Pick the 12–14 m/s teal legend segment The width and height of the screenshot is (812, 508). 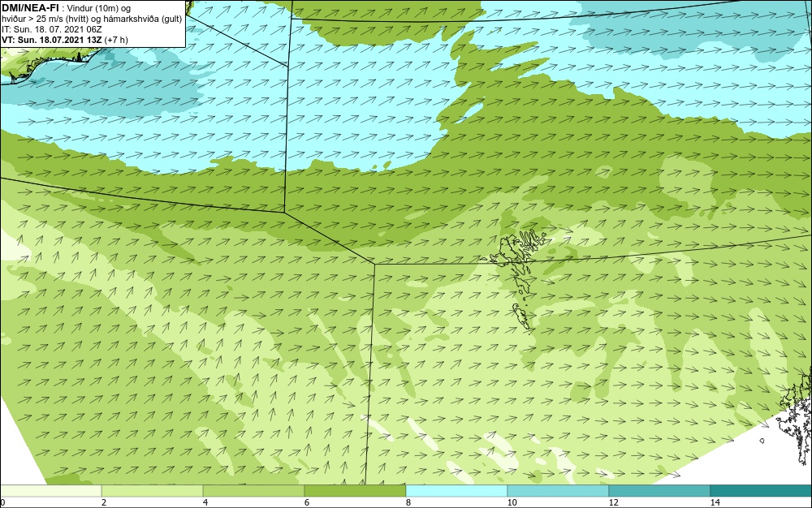pyautogui.click(x=659, y=491)
